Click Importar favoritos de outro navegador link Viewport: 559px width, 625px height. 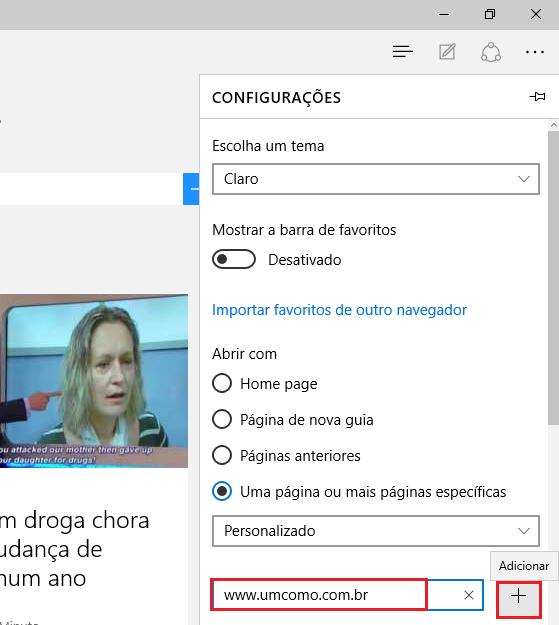click(339, 310)
